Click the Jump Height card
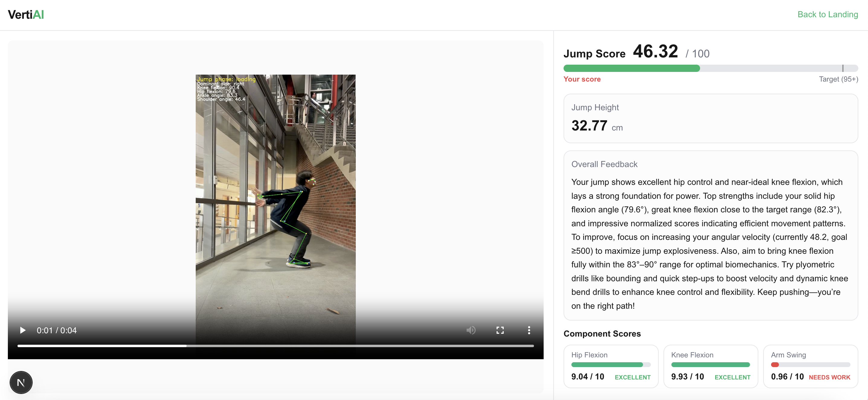 [x=710, y=118]
